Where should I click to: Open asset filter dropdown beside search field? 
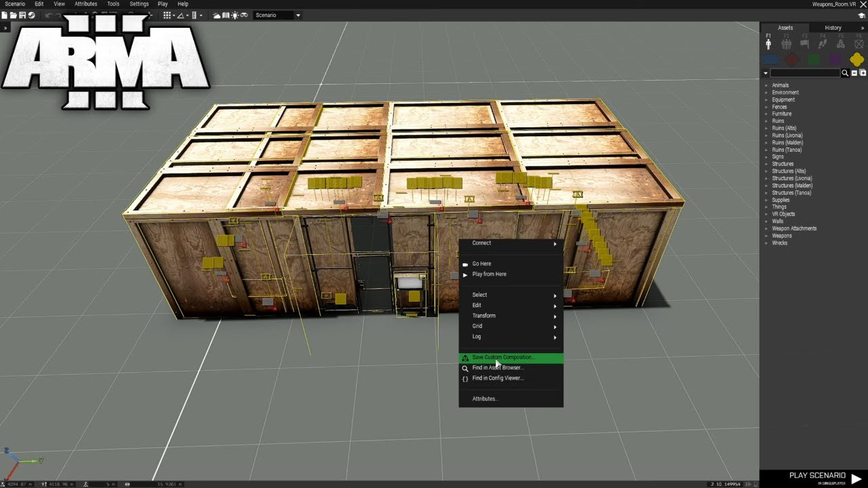tap(766, 73)
